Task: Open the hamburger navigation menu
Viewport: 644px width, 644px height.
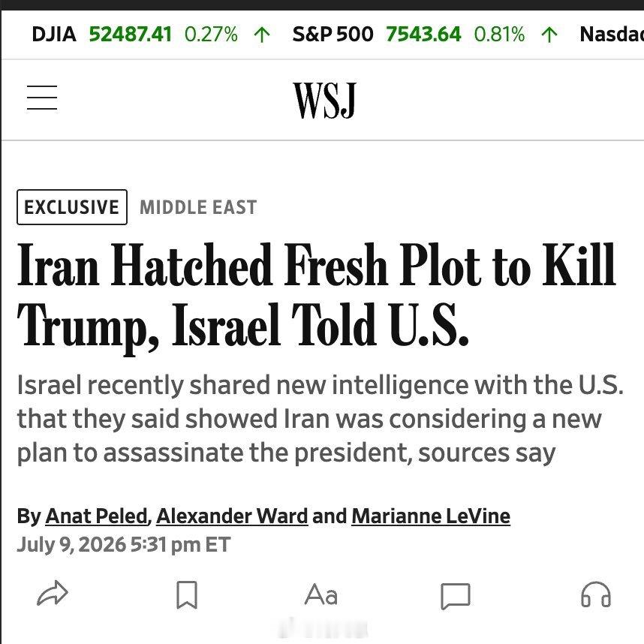Action: [x=42, y=98]
